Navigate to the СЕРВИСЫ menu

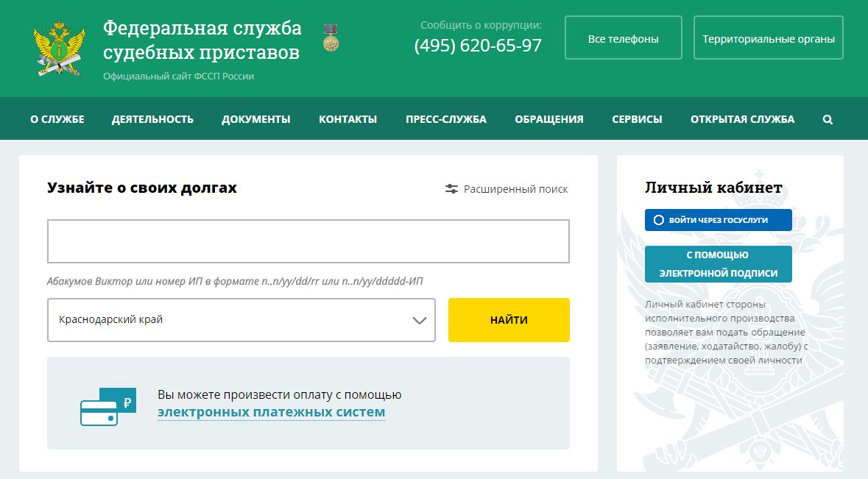[637, 119]
